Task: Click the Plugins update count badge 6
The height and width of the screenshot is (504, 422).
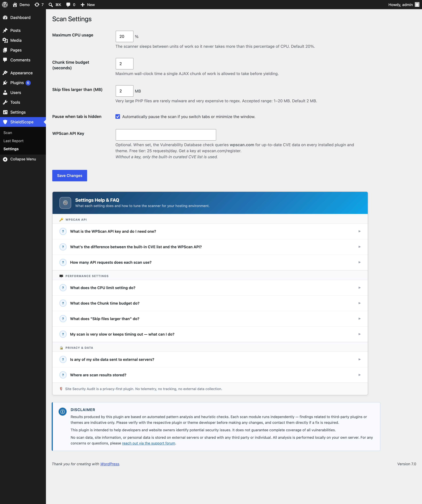Action: coord(28,83)
